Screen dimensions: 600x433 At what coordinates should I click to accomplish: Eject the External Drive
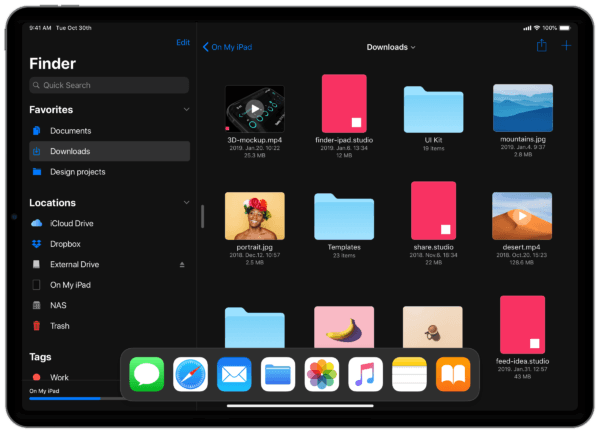(x=182, y=265)
